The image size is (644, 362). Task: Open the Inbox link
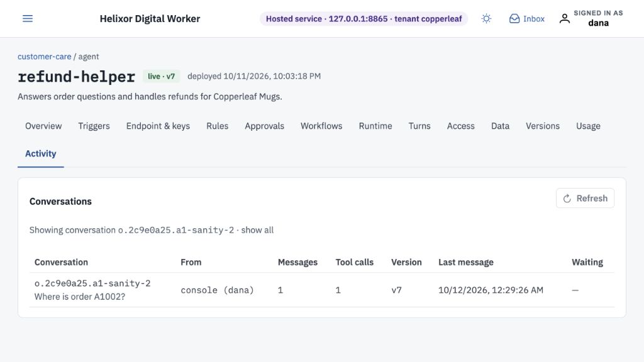click(527, 18)
